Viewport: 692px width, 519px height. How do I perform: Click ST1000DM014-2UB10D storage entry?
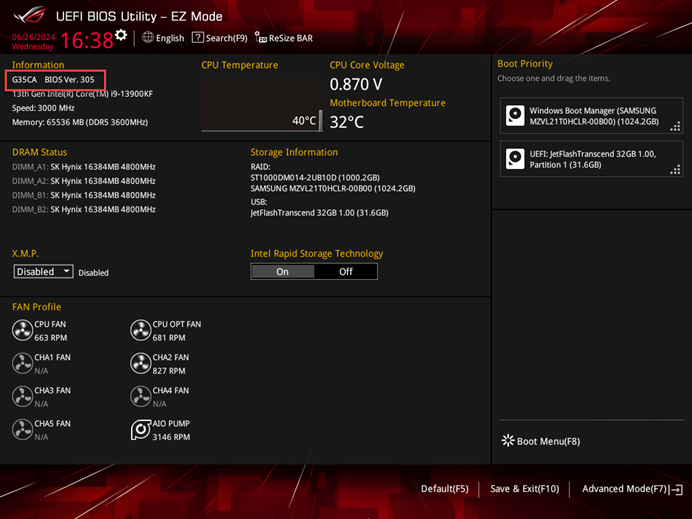(x=315, y=177)
